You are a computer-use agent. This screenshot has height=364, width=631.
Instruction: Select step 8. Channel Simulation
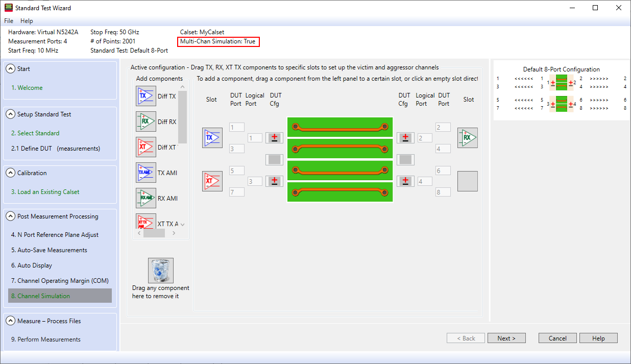(x=60, y=296)
